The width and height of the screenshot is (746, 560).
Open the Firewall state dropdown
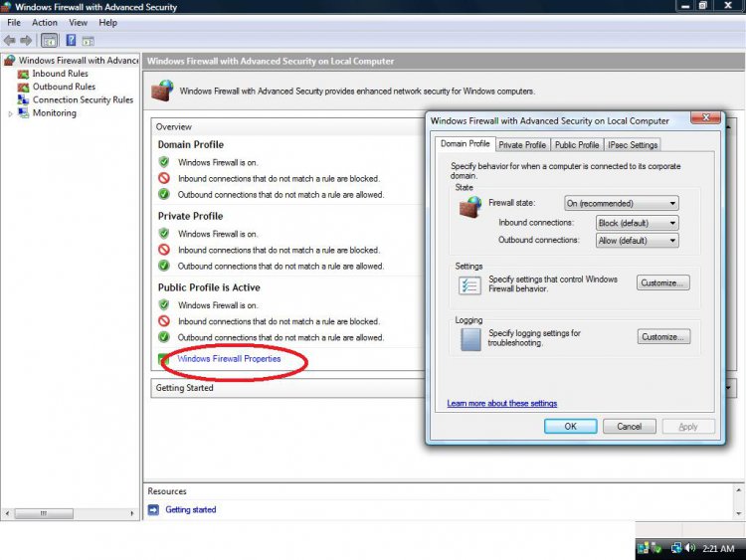(621, 203)
